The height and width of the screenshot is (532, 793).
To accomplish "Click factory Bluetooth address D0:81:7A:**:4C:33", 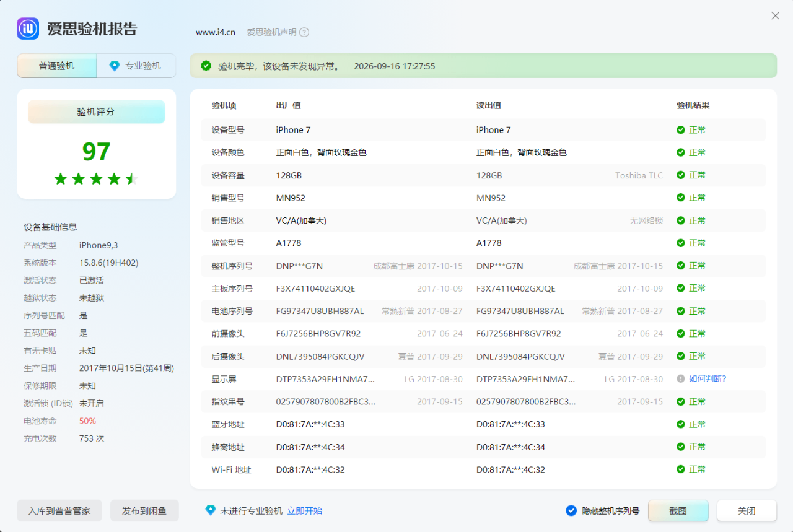I will [x=310, y=424].
